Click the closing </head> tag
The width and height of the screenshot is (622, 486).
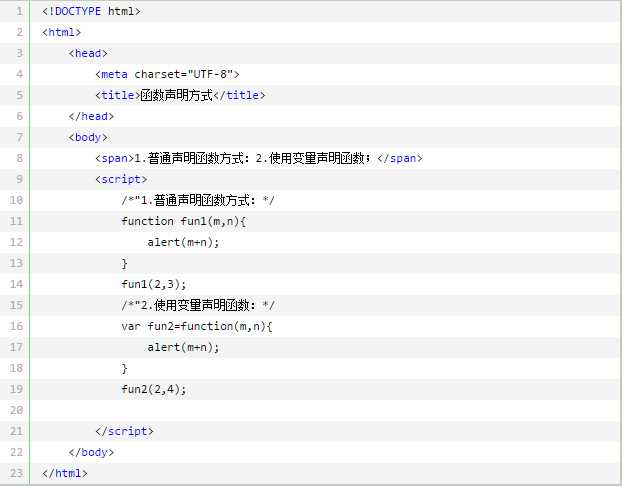tap(91, 116)
